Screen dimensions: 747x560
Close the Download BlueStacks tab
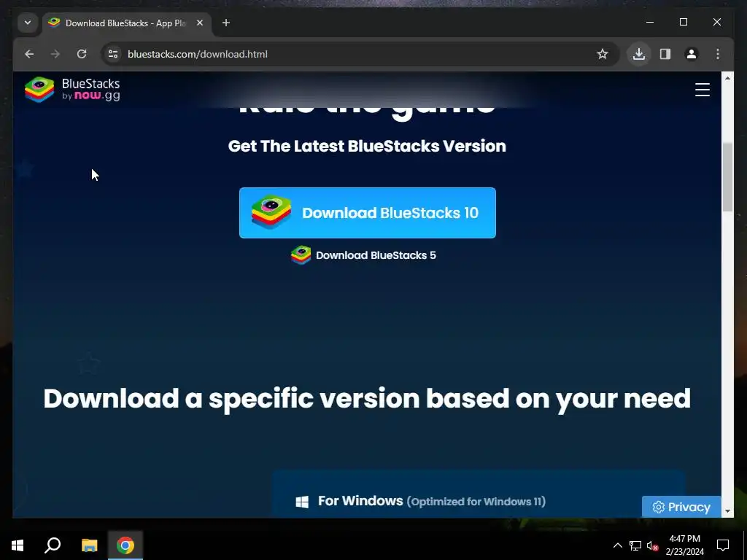(200, 23)
